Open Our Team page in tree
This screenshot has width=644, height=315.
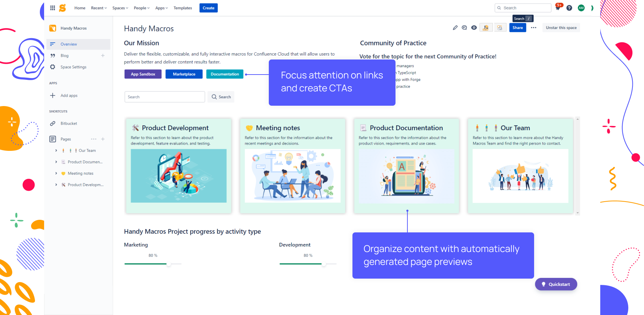click(87, 150)
